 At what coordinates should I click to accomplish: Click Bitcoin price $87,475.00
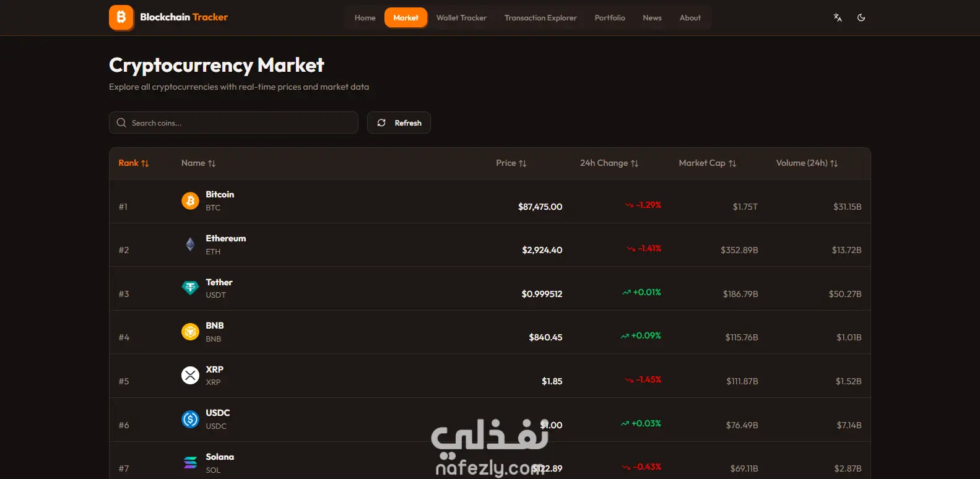(540, 207)
